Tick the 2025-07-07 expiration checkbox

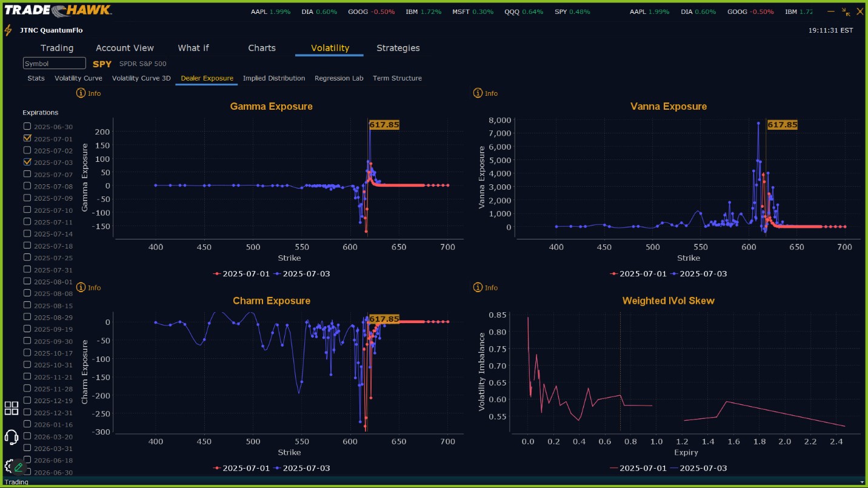tap(27, 174)
